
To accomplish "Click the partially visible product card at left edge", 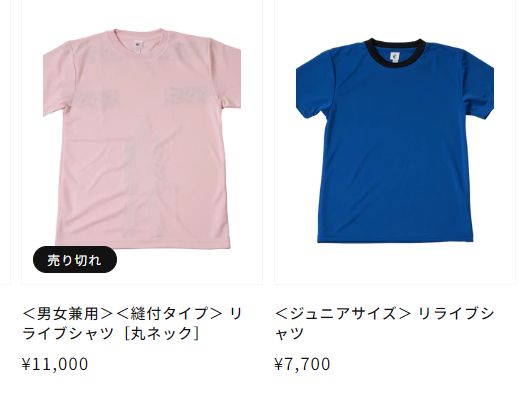I will [5, 142].
